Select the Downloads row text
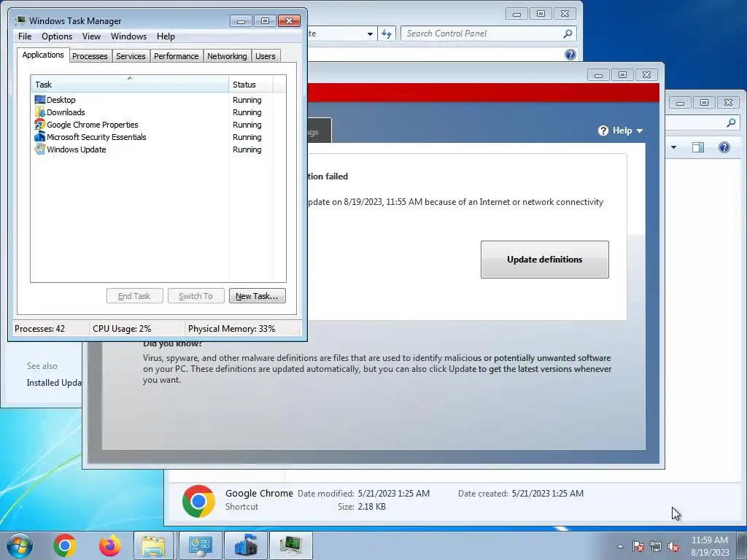The height and width of the screenshot is (560, 747). tap(66, 112)
